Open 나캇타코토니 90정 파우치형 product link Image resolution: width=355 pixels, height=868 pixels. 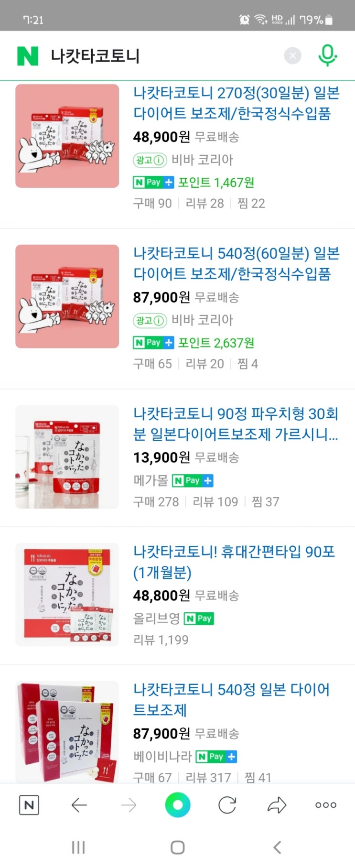pos(236,424)
